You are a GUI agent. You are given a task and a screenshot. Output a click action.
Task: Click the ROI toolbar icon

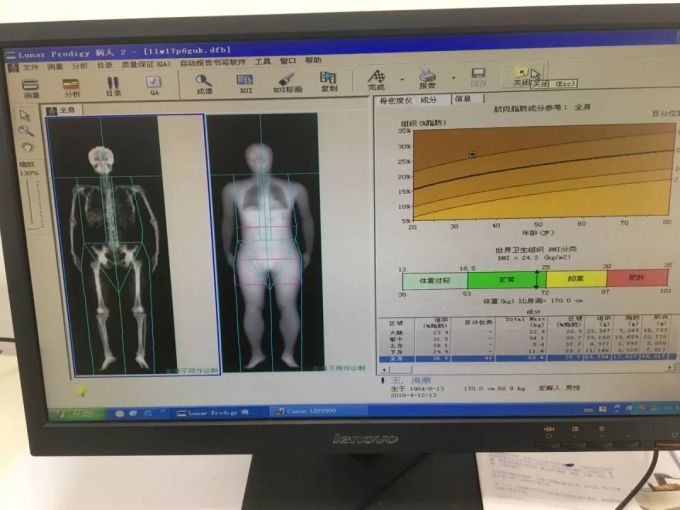pos(245,83)
